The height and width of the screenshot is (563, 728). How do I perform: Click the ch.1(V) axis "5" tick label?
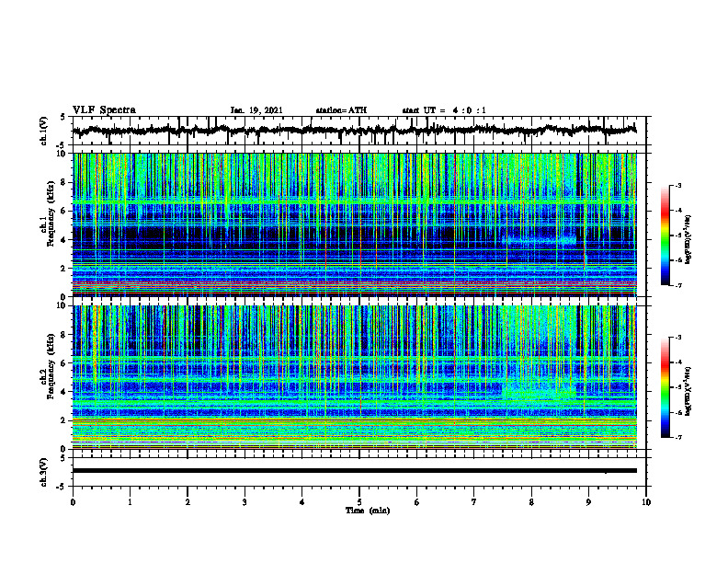click(x=63, y=118)
